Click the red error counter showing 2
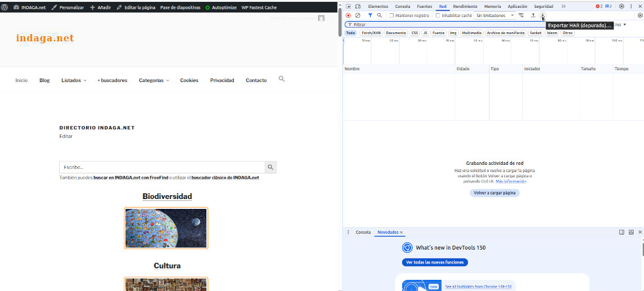The image size is (644, 291). 599,7
